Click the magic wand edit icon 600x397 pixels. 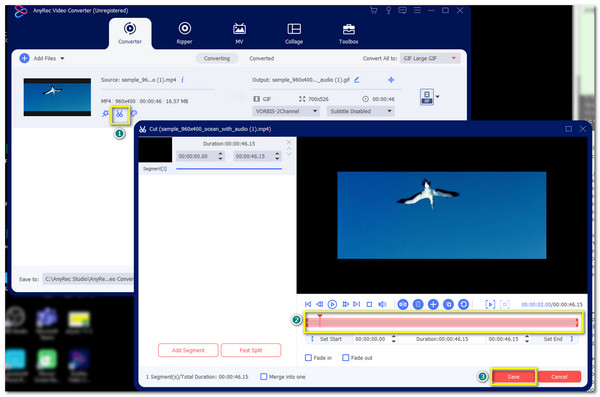click(105, 114)
